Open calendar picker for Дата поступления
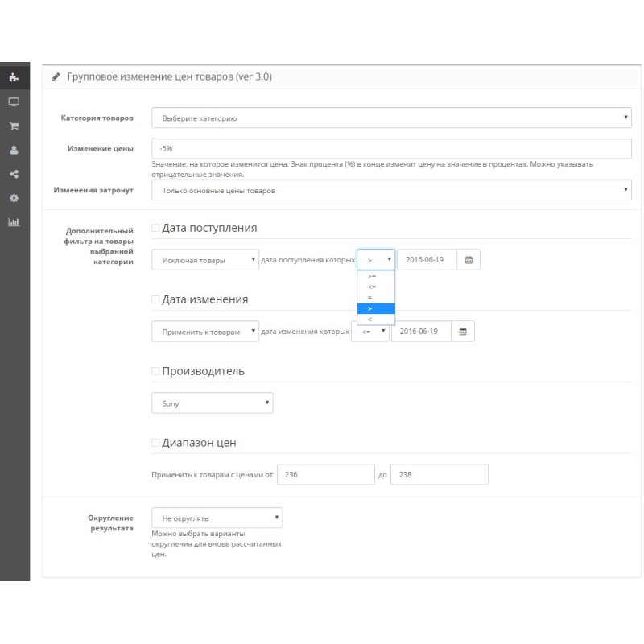Viewport: 644px width, 644px height. tap(469, 260)
